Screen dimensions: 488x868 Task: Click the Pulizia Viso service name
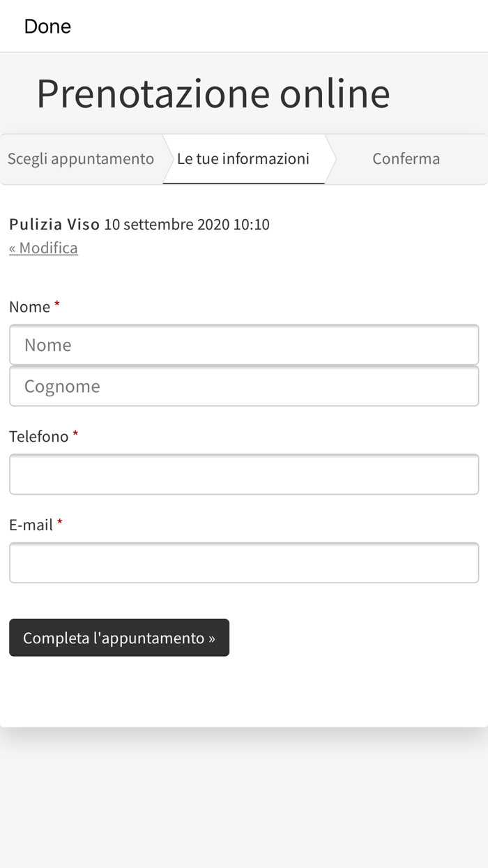pyautogui.click(x=54, y=225)
